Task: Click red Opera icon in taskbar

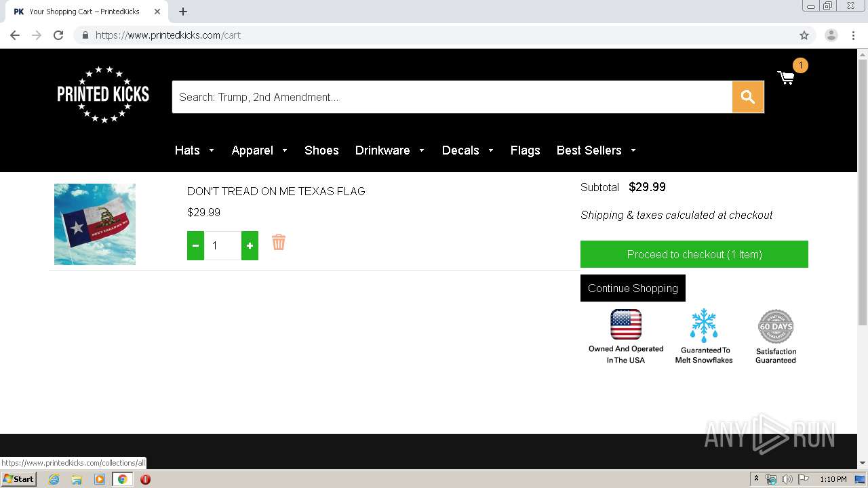Action: pos(145,479)
